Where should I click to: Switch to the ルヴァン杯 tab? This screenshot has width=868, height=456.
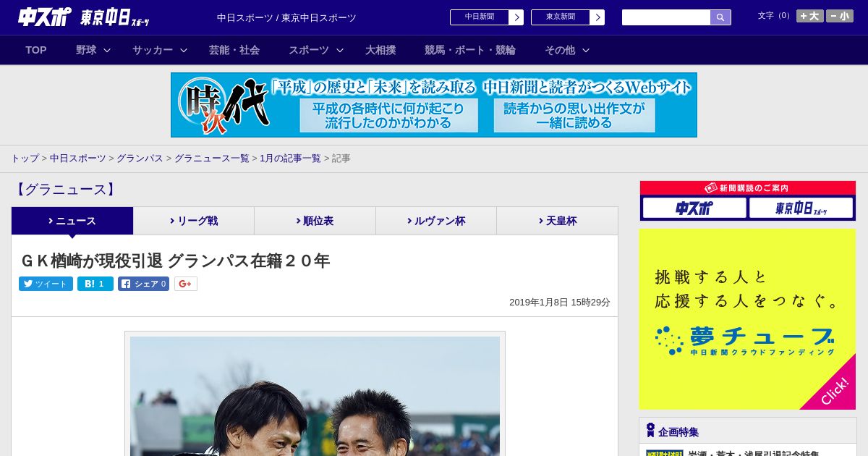(x=436, y=221)
